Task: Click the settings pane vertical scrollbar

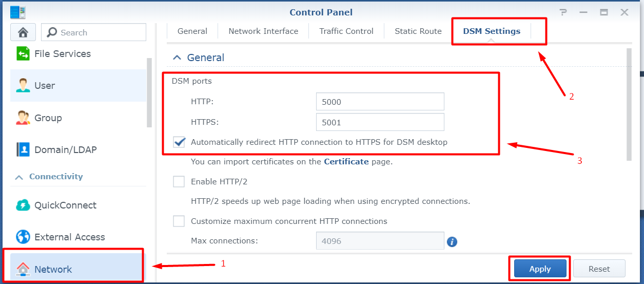Action: pyautogui.click(x=629, y=105)
